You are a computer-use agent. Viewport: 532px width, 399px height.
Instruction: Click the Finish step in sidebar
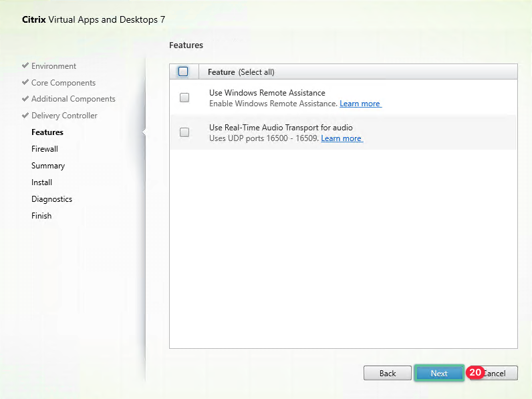click(41, 216)
